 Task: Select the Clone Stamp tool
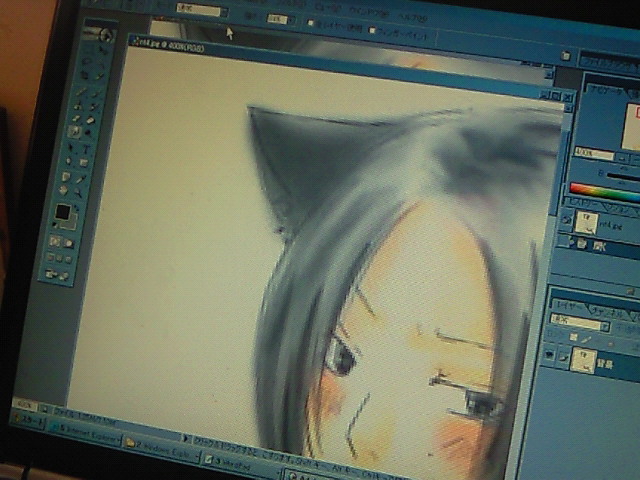coord(79,105)
